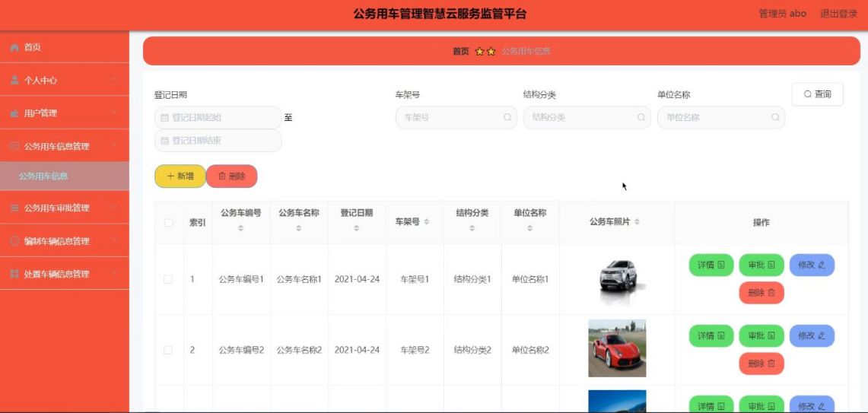Open 处置车辆信息管理 sidebar menu
The image size is (868, 413).
[x=64, y=274]
